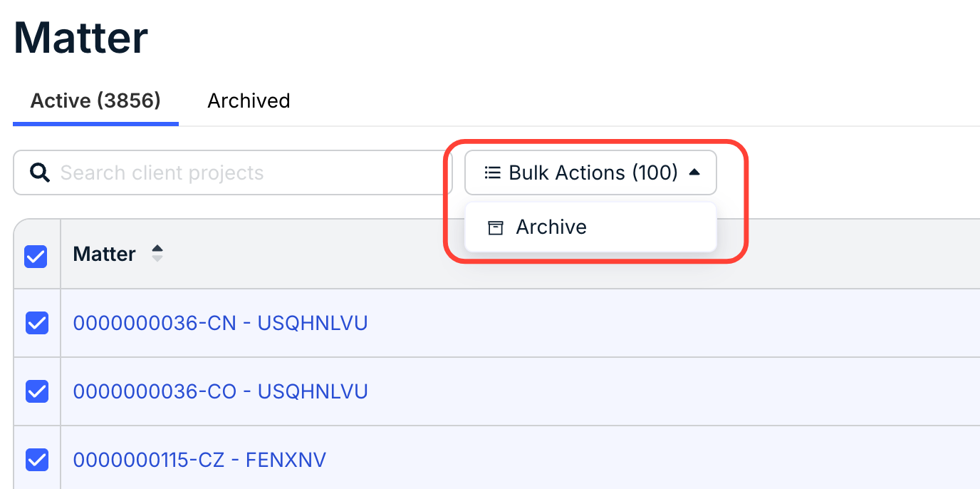980x489 pixels.
Task: Click the ascending sort arrow beside Matter column
Action: tap(157, 248)
